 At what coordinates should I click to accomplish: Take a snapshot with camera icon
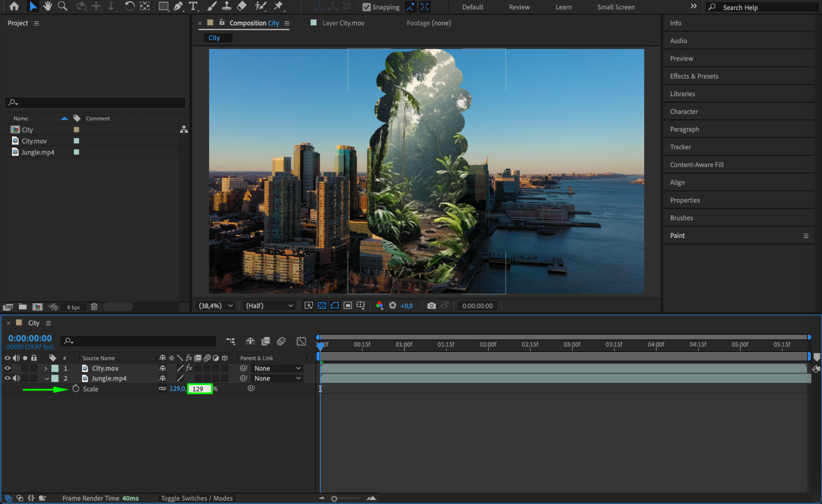pyautogui.click(x=431, y=305)
